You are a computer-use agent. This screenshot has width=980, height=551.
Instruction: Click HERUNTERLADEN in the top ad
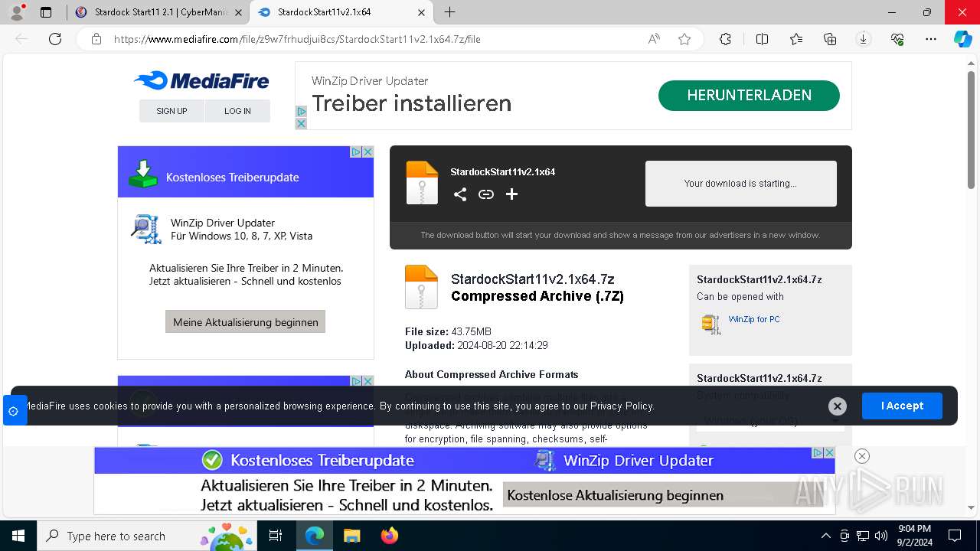click(x=749, y=96)
